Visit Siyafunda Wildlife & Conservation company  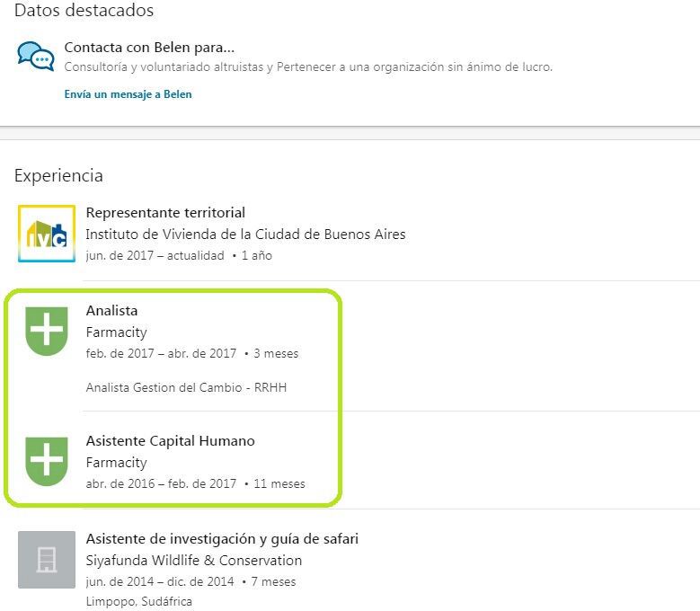click(x=193, y=561)
